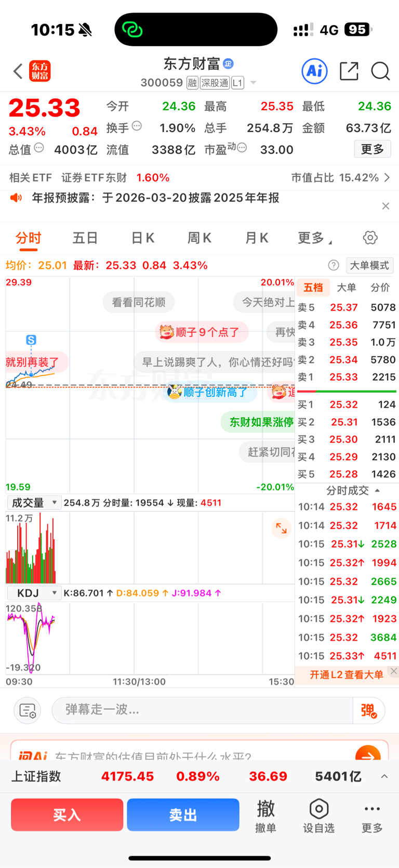The height and width of the screenshot is (868, 399).
Task: Tap the battery 95 indicator
Action: tap(358, 30)
